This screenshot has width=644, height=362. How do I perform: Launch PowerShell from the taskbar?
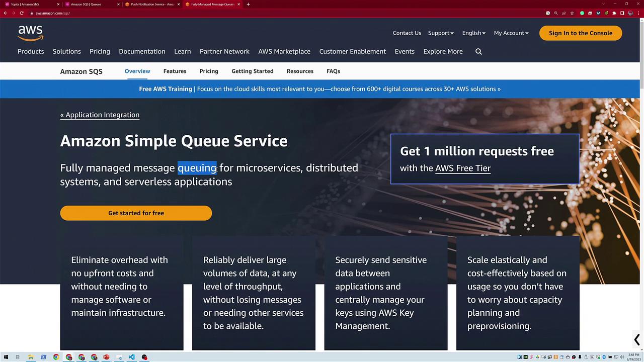pos(43,357)
